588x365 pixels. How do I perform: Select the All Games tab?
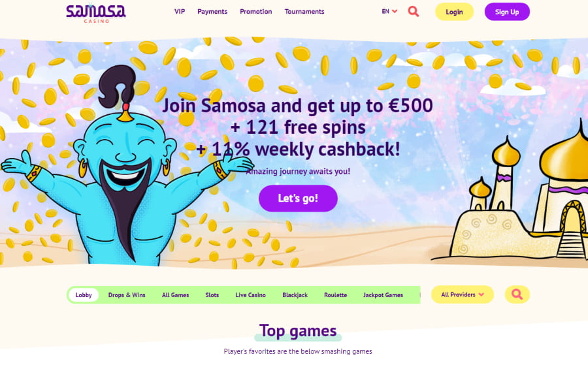tap(176, 295)
